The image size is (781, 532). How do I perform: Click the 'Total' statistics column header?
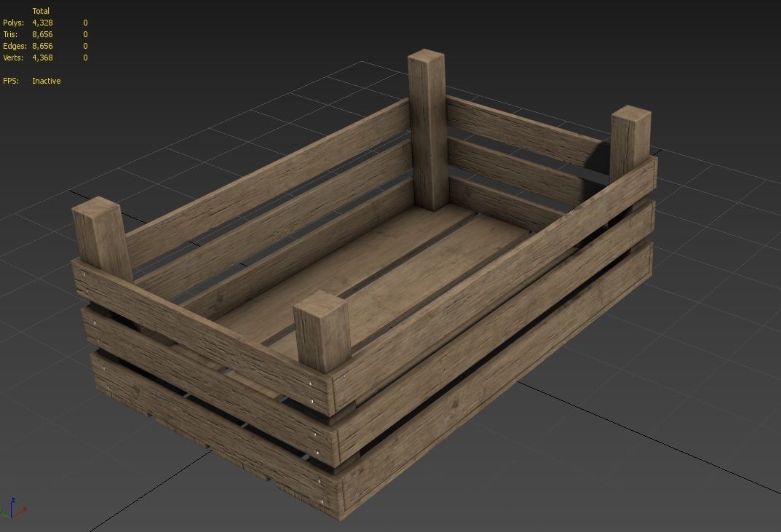[x=41, y=11]
